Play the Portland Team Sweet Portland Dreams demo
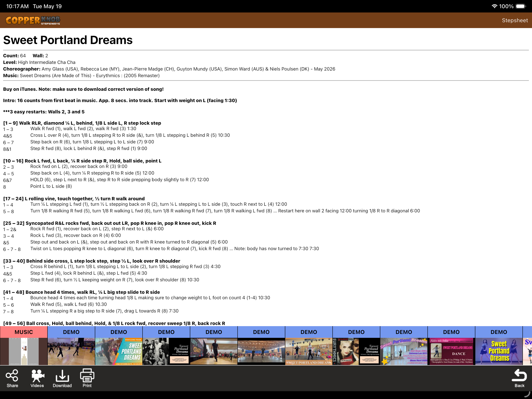Screen dimensions: 532x399 pyautogui.click(x=119, y=352)
